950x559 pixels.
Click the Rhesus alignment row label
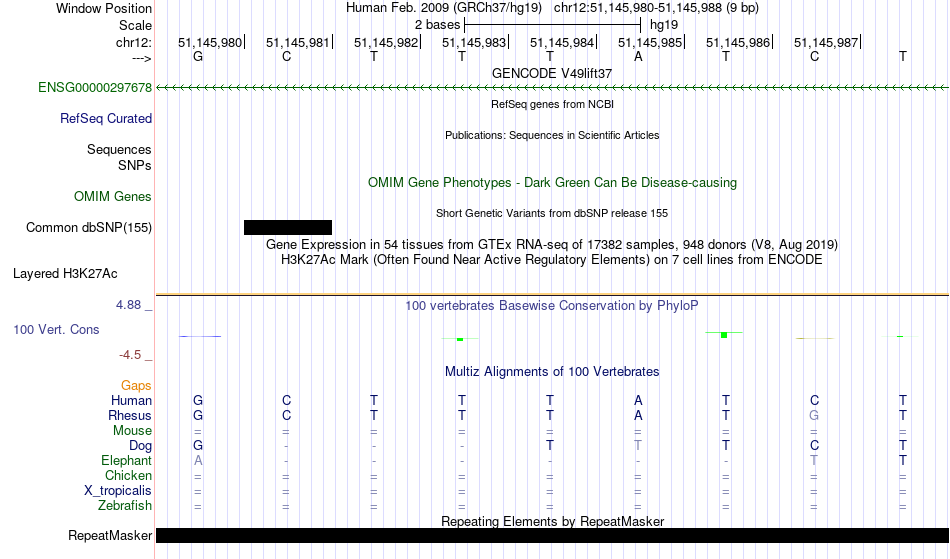[130, 415]
